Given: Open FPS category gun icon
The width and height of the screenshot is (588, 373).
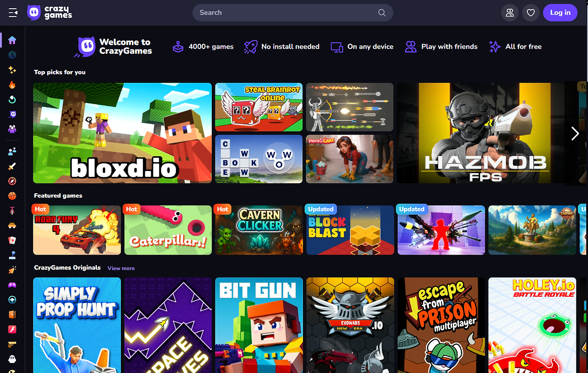Looking at the screenshot, I should pyautogui.click(x=12, y=344).
